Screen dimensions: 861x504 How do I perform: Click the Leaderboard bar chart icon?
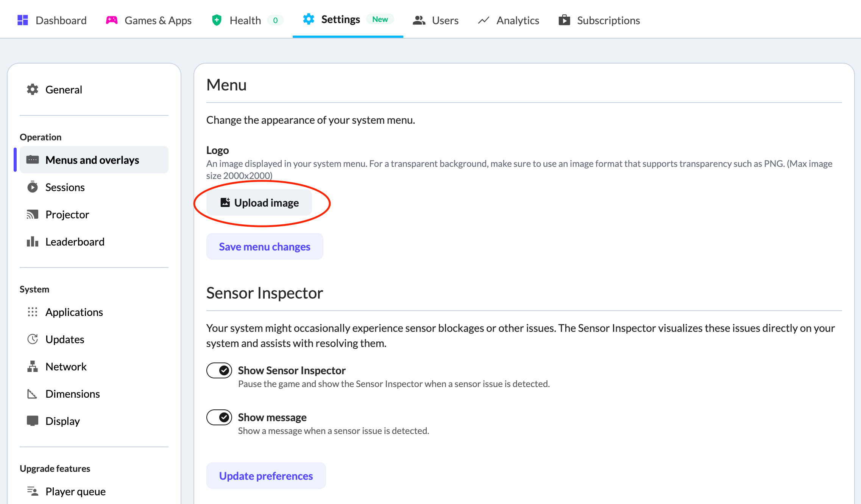(33, 242)
